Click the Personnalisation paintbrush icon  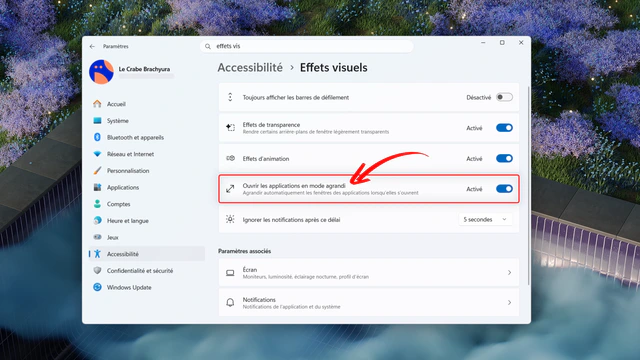[x=97, y=171]
